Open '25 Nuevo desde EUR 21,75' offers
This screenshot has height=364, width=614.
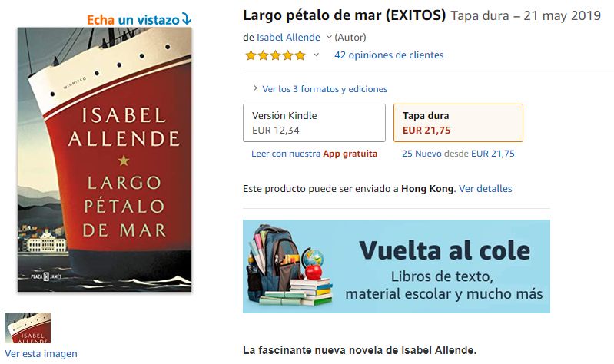pos(458,154)
